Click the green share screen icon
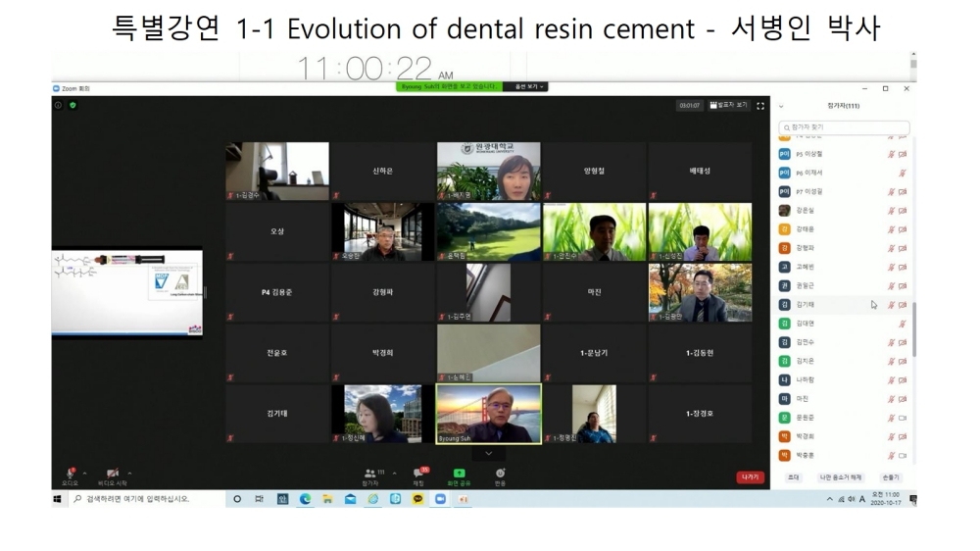 point(459,473)
